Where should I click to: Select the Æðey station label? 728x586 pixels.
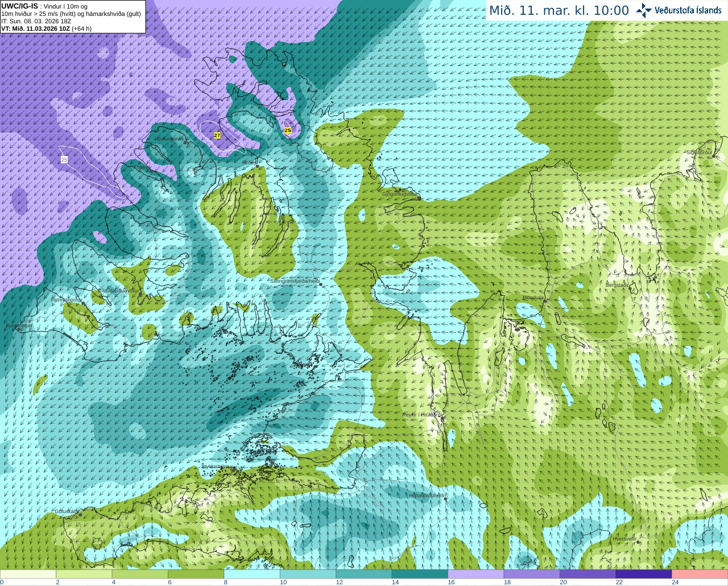pyautogui.click(x=249, y=163)
